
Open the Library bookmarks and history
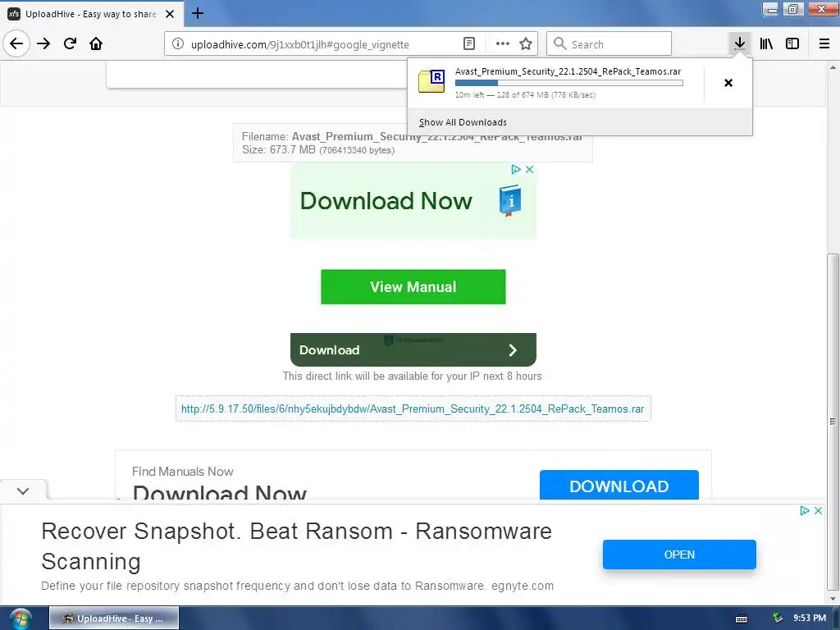click(766, 43)
